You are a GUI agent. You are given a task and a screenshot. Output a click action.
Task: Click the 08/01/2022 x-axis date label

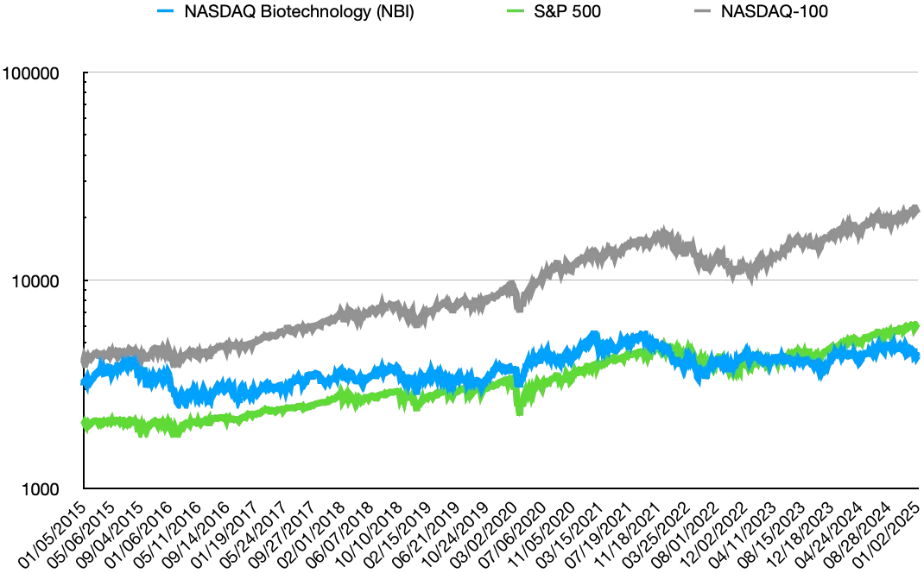pyautogui.click(x=686, y=535)
